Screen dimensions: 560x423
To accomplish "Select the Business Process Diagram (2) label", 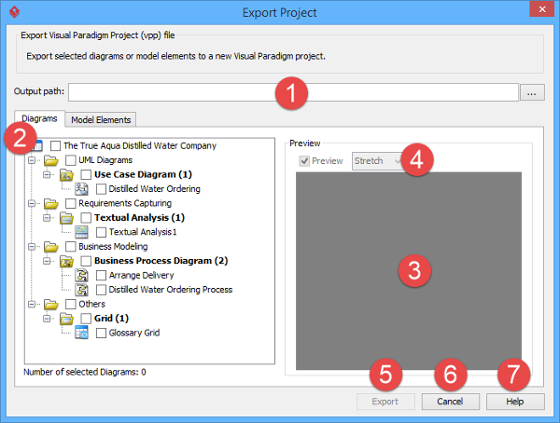I will pos(161,261).
